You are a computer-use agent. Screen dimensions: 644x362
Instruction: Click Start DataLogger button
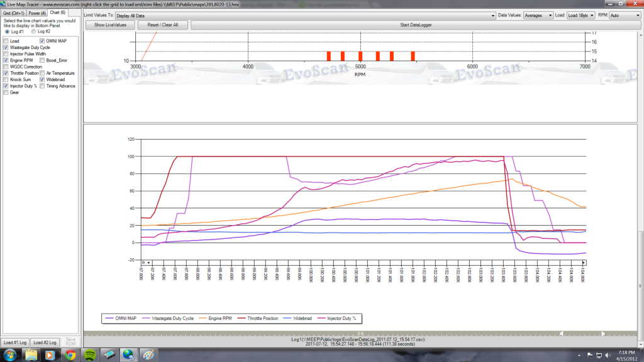tap(416, 25)
